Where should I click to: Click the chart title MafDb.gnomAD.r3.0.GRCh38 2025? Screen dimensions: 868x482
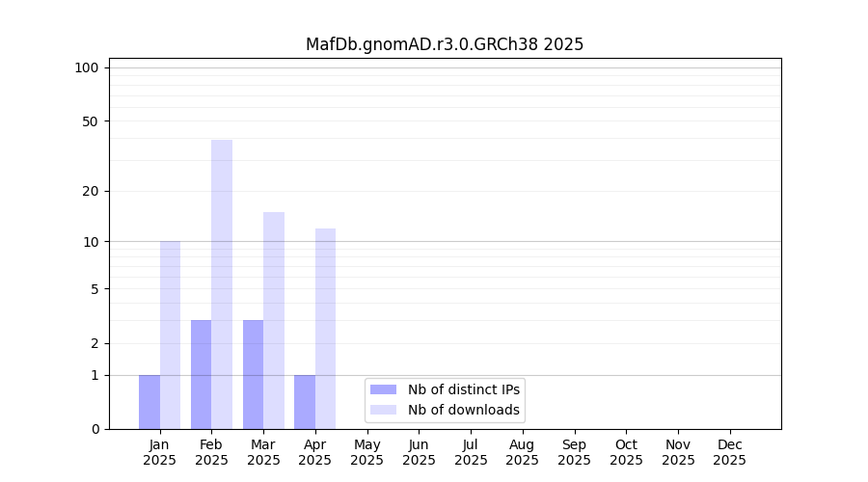pos(445,44)
